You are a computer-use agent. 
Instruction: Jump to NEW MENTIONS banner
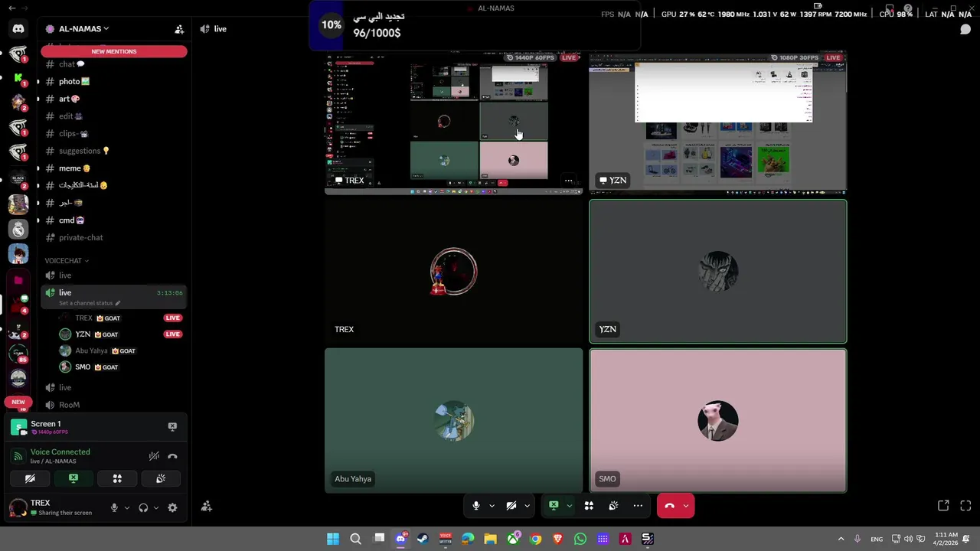114,51
